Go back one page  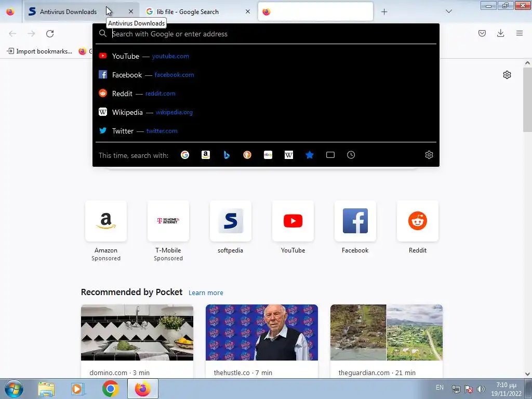12,34
